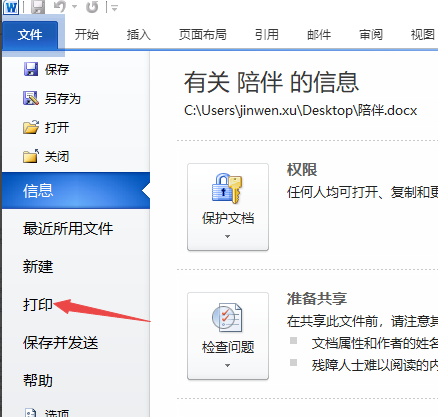Image resolution: width=438 pixels, height=417 pixels.
Task: Click the 帮助 help entry
Action: 38,381
